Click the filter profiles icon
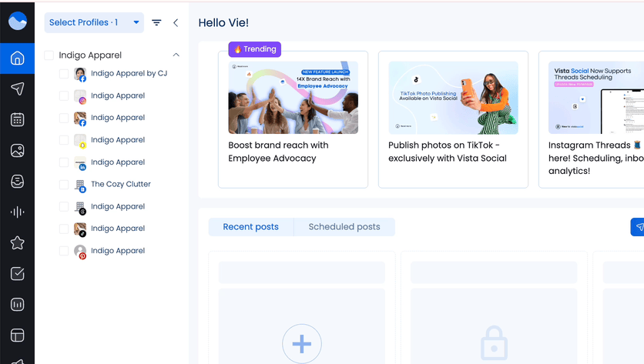Screen dimensions: 644x364 [x=156, y=22]
